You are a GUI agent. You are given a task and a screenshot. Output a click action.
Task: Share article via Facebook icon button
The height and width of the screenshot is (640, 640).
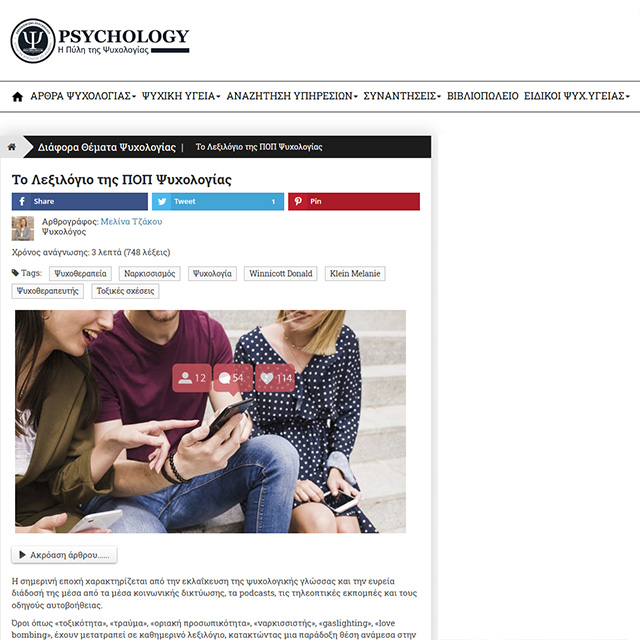click(x=80, y=201)
